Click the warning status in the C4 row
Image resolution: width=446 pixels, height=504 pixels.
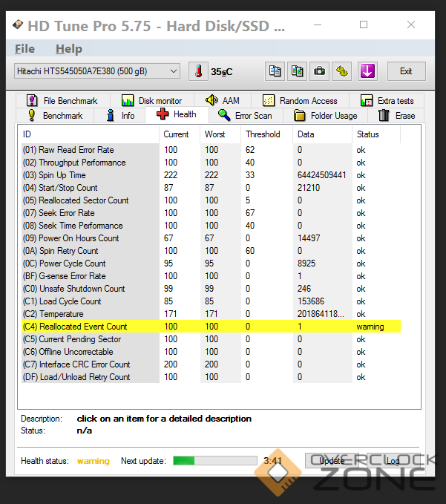370,327
